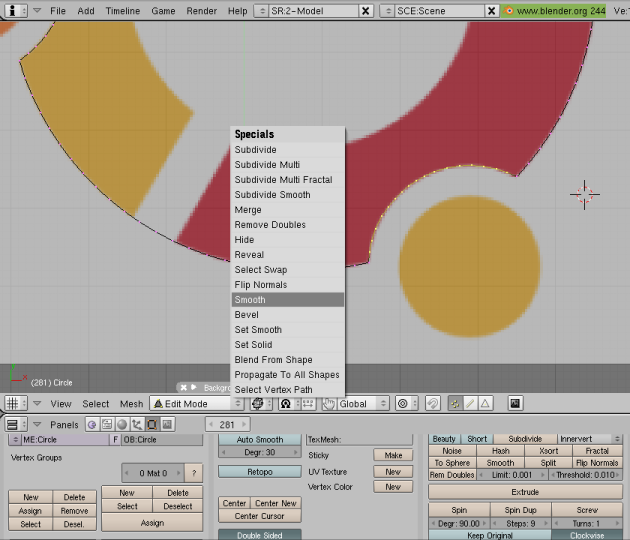Open the Mesh menu in 3D header
Screen dimensions: 630x540
131,404
